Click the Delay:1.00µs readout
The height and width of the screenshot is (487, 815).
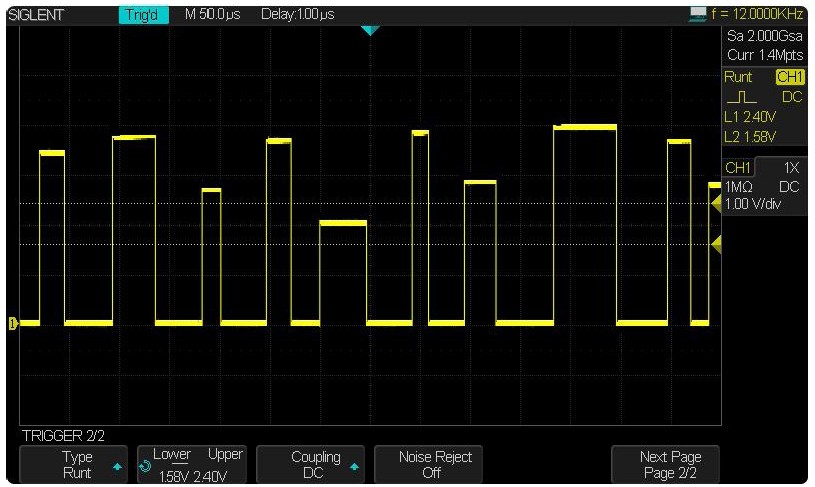[298, 15]
